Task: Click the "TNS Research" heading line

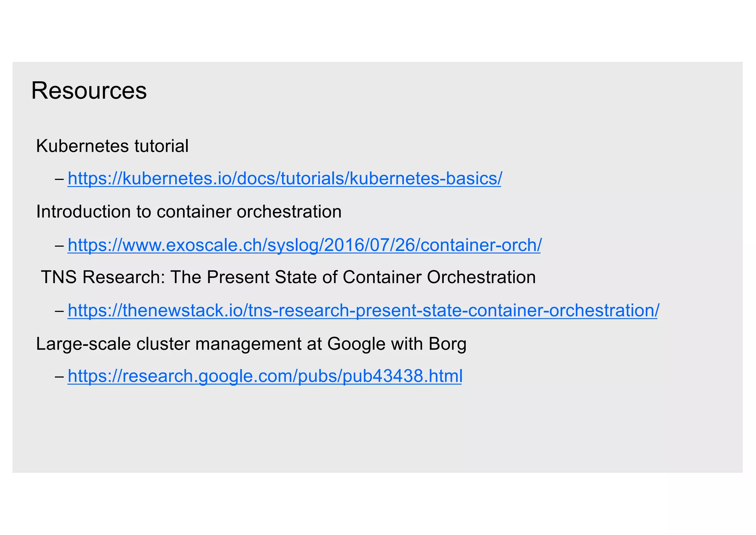Action: [x=288, y=277]
